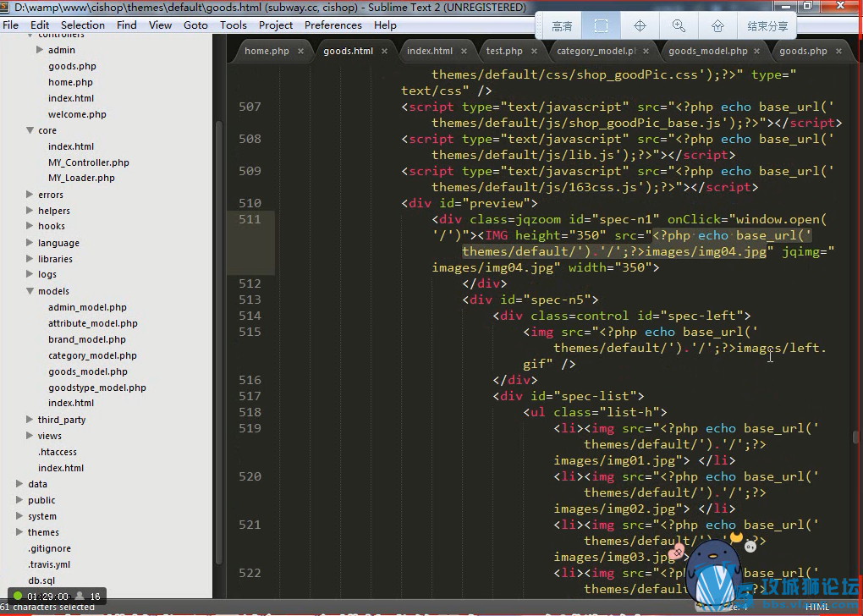Open the View menu

click(x=160, y=25)
